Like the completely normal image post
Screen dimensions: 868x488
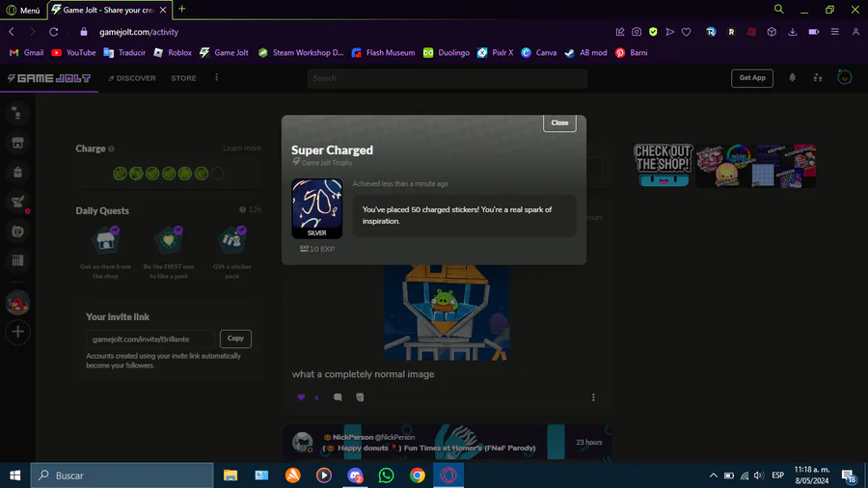pyautogui.click(x=301, y=397)
